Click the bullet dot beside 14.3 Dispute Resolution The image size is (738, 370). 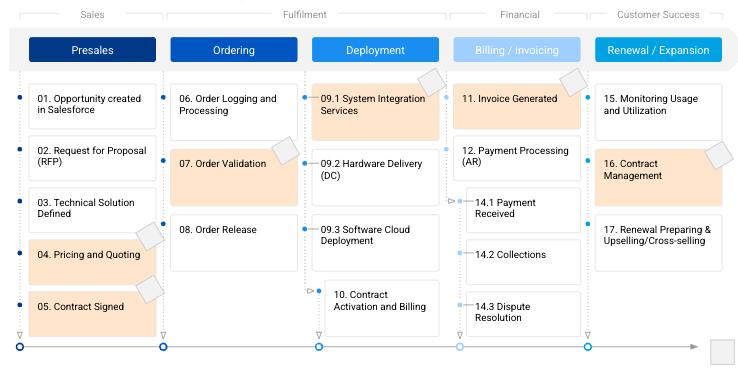click(x=460, y=305)
